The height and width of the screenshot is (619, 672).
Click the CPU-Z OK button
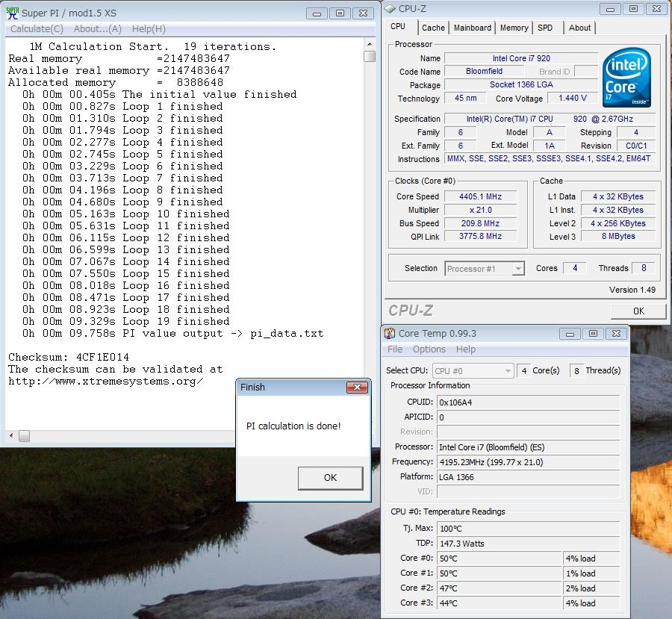(x=638, y=311)
